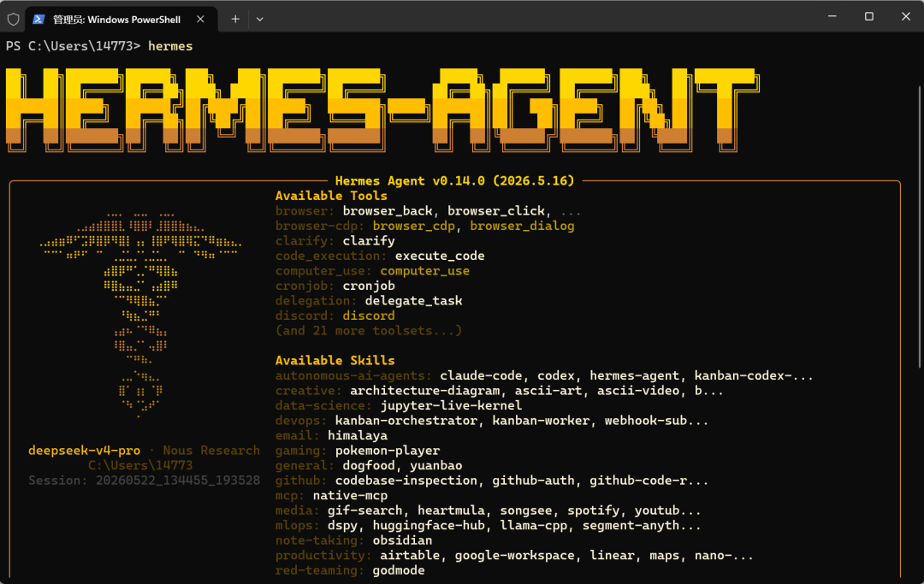This screenshot has width=924, height=584.
Task: Click the vertical scrollbar thumb
Action: (x=920, y=227)
